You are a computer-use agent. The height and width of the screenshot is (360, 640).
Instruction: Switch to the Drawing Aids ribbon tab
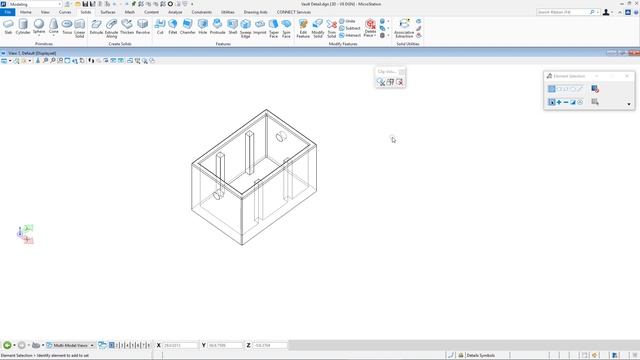(256, 12)
